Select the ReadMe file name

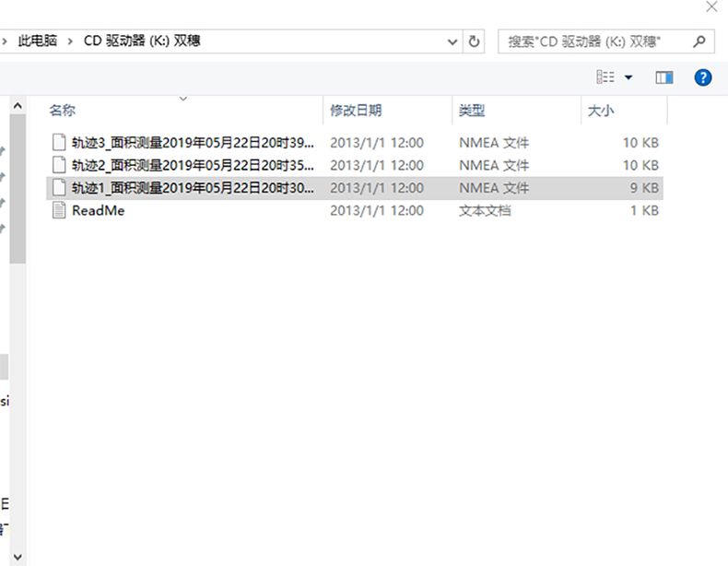point(99,211)
